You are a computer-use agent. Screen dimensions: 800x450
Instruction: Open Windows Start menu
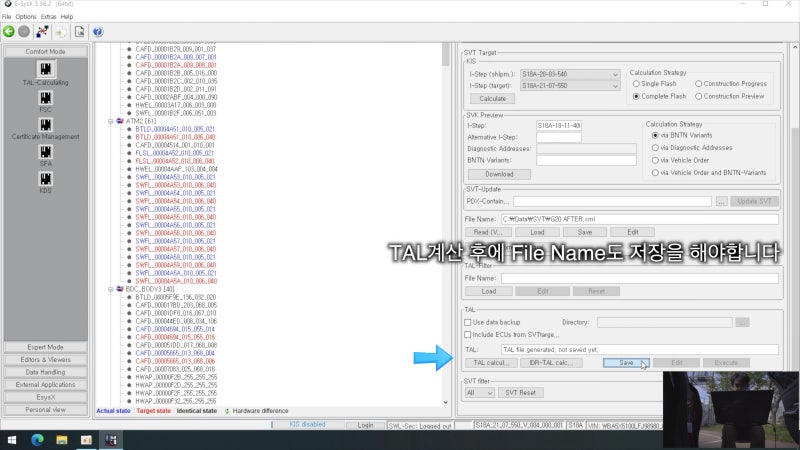point(12,440)
